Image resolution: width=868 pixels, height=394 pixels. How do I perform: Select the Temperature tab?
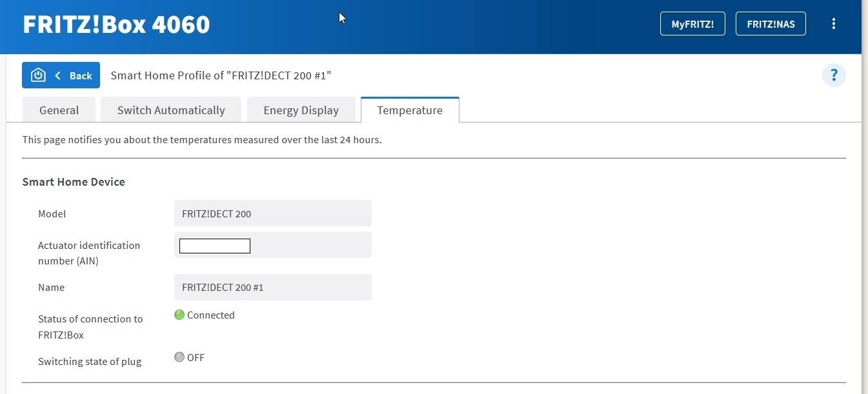point(410,110)
